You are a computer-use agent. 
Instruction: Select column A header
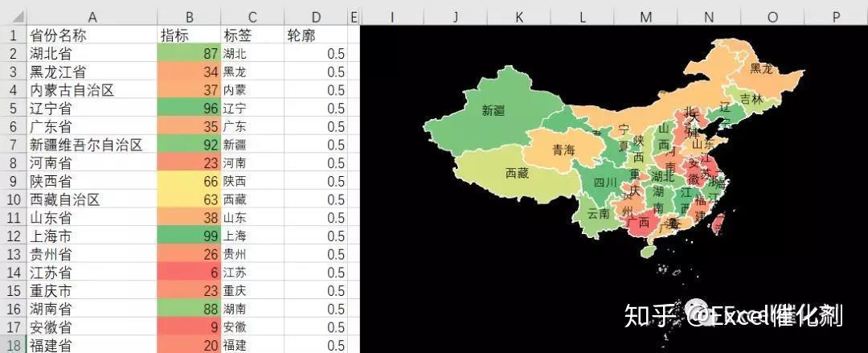(92, 17)
